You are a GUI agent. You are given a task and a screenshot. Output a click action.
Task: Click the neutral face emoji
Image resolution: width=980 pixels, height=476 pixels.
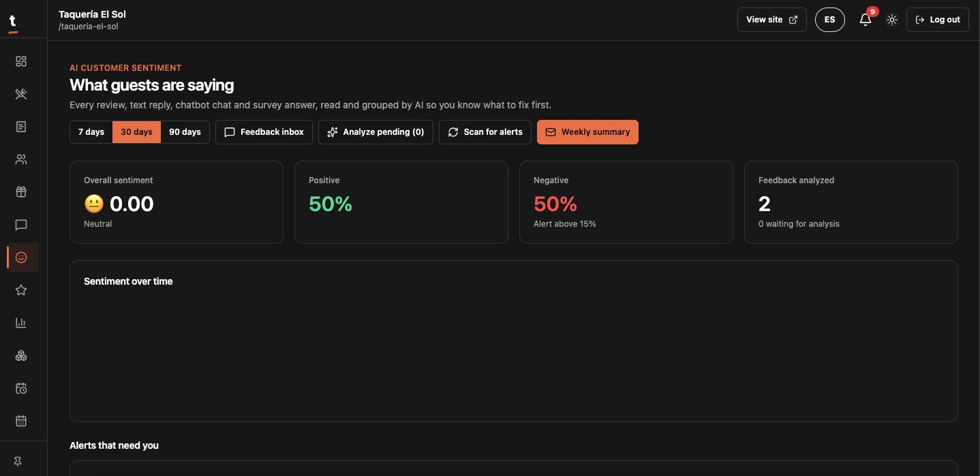93,204
